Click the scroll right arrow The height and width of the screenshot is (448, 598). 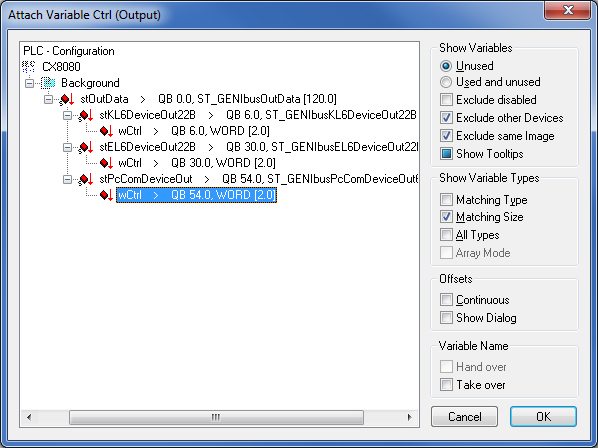[410, 417]
